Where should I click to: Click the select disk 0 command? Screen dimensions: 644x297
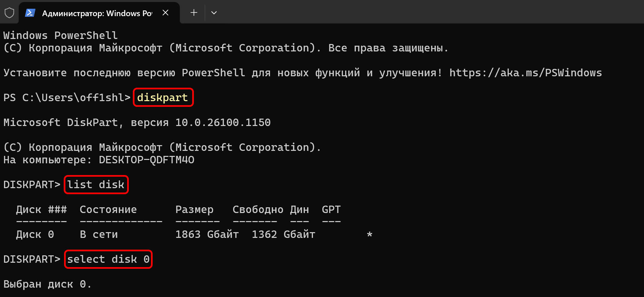108,259
